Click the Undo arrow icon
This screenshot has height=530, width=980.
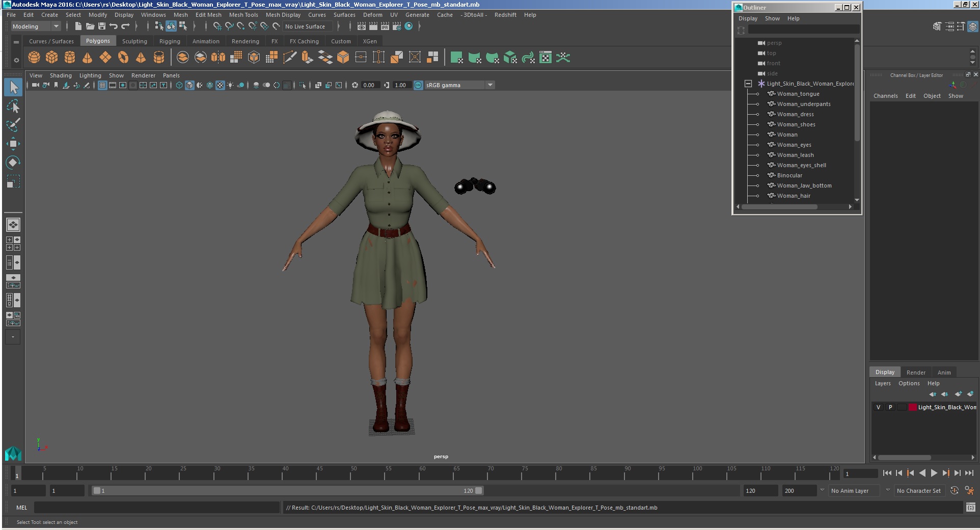[x=114, y=26]
